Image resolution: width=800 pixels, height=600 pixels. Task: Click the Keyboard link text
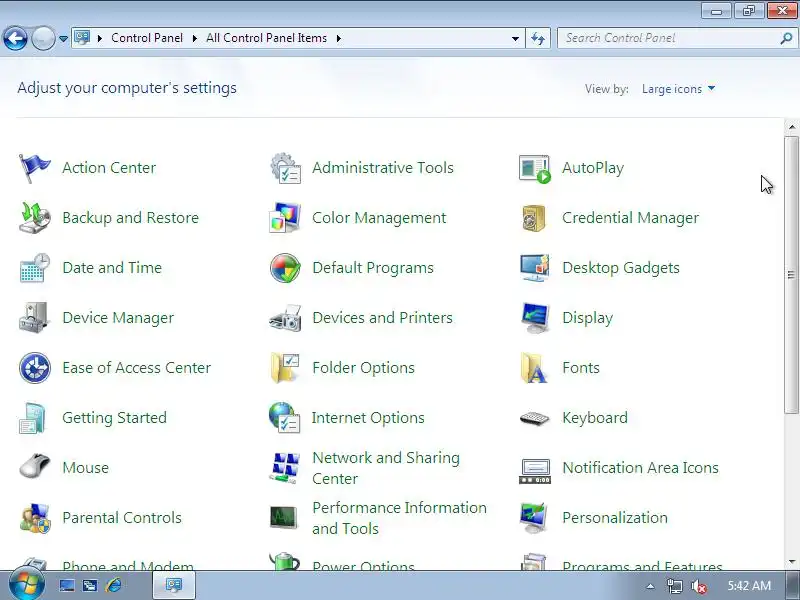[595, 418]
